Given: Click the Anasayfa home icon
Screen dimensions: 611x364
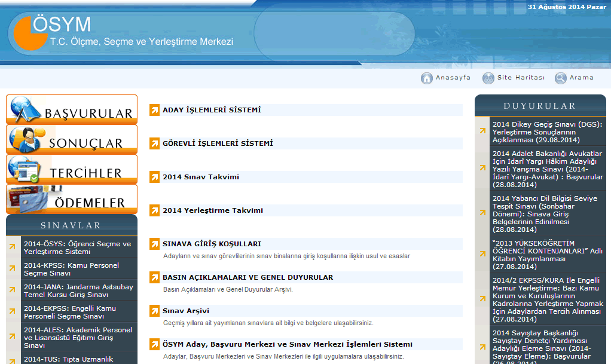Looking at the screenshot, I should (x=427, y=78).
